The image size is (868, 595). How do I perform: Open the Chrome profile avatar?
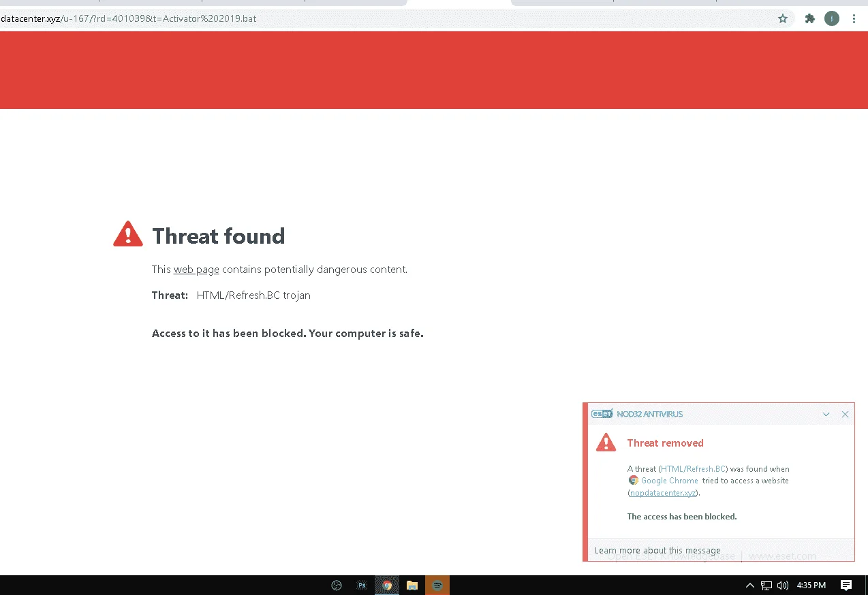coord(831,19)
